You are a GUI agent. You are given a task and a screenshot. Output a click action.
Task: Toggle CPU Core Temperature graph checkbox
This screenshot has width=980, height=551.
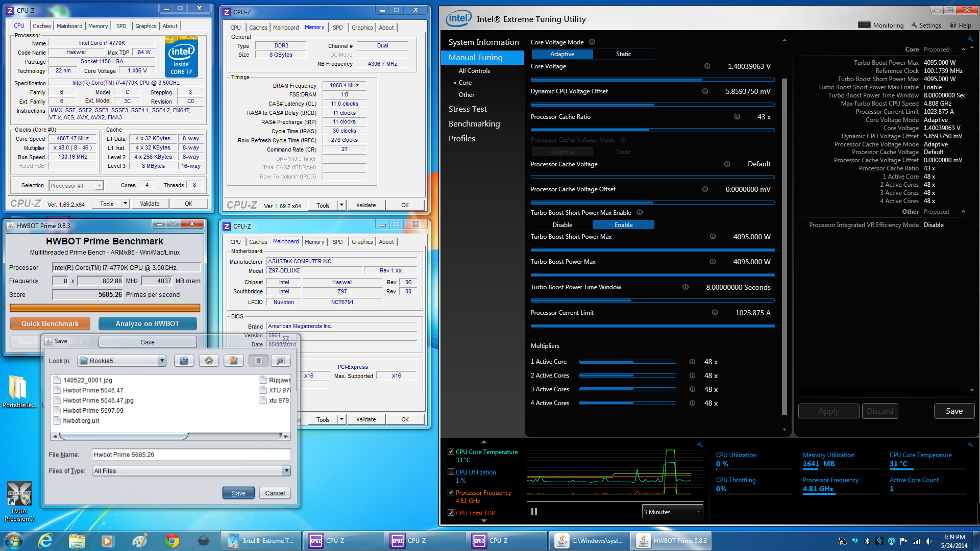click(x=451, y=452)
